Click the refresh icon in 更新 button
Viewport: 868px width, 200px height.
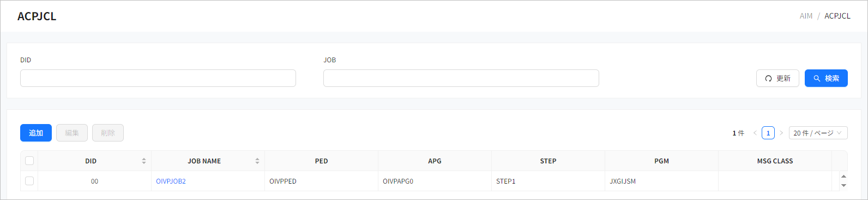click(x=768, y=79)
